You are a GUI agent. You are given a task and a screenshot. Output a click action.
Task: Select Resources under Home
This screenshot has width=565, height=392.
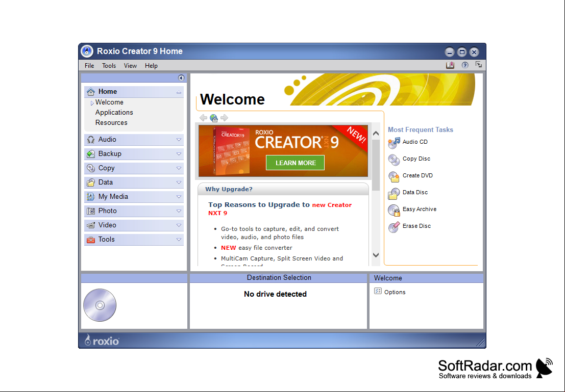111,122
